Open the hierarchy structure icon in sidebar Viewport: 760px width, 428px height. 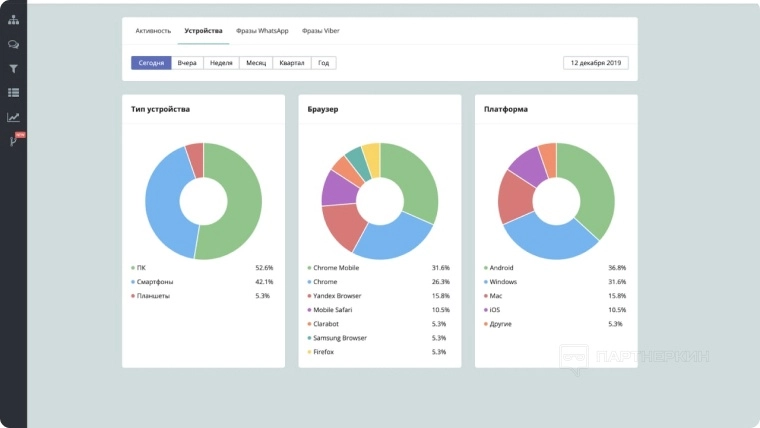(x=13, y=20)
